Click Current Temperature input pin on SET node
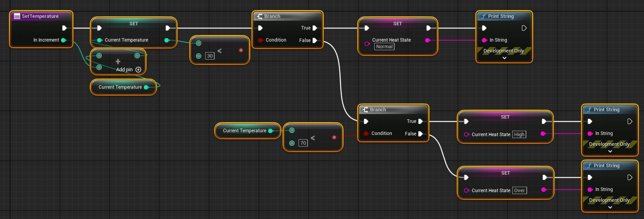The image size is (644, 219). point(99,40)
